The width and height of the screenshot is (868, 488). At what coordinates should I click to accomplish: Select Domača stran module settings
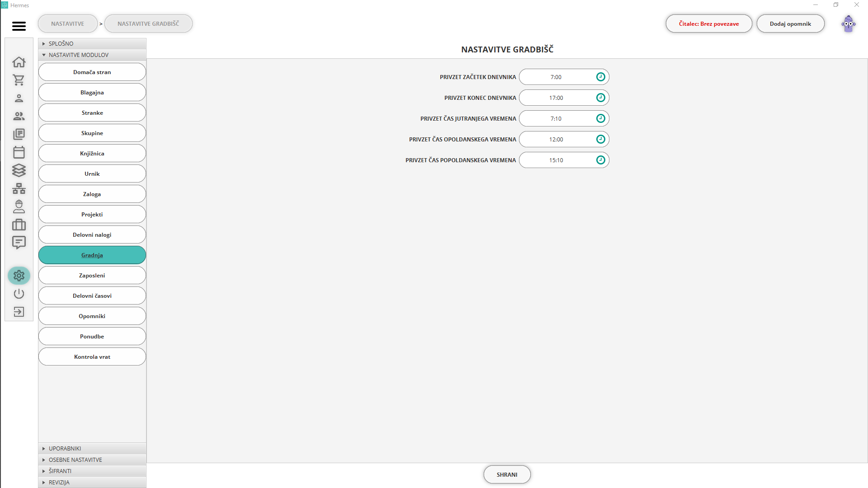click(92, 72)
